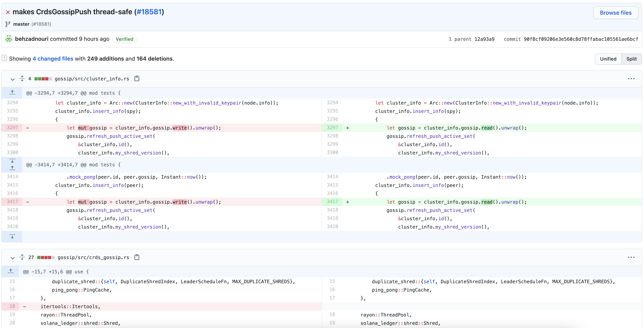Open three-dot options menu for cluster_info.rs
The height and width of the screenshot is (328, 644).
click(x=631, y=79)
